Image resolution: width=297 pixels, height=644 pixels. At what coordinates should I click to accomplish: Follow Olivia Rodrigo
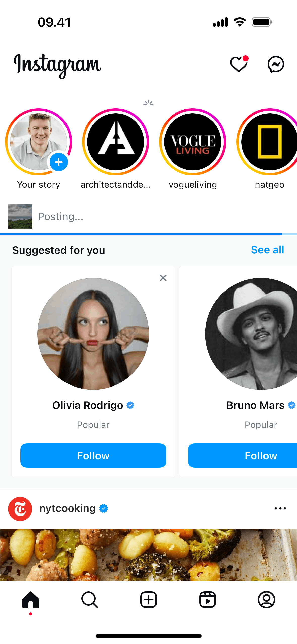click(x=93, y=456)
